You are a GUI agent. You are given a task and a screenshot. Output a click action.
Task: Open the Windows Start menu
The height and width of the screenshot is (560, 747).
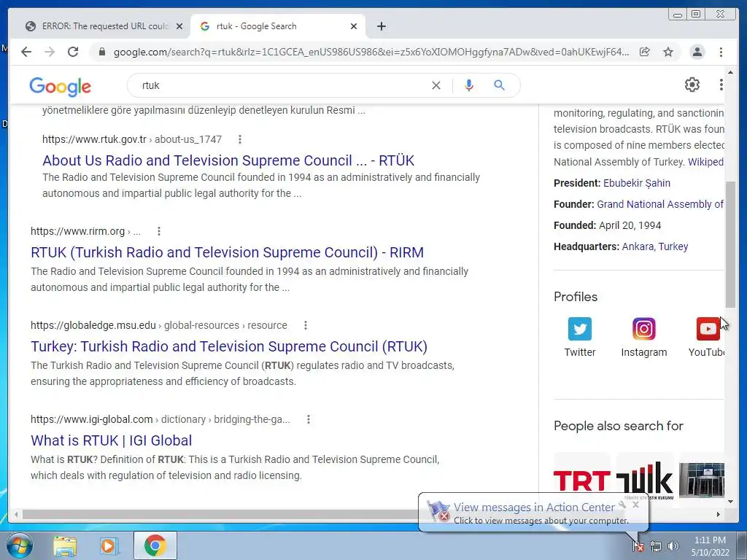20,545
